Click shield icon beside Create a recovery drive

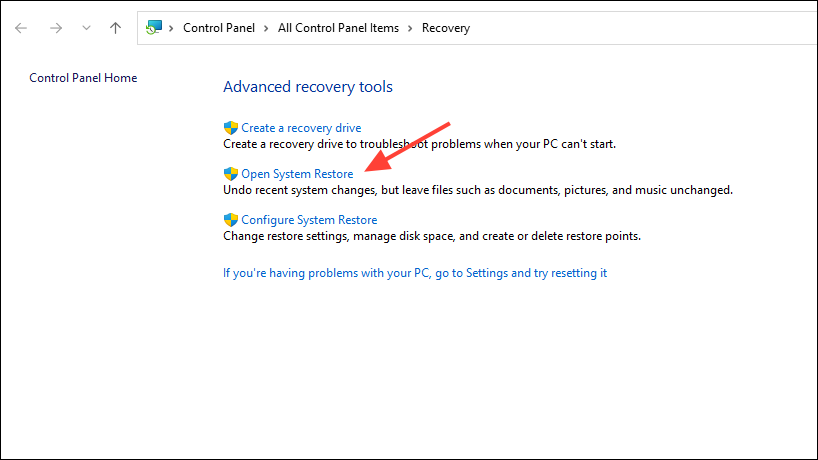coord(231,128)
